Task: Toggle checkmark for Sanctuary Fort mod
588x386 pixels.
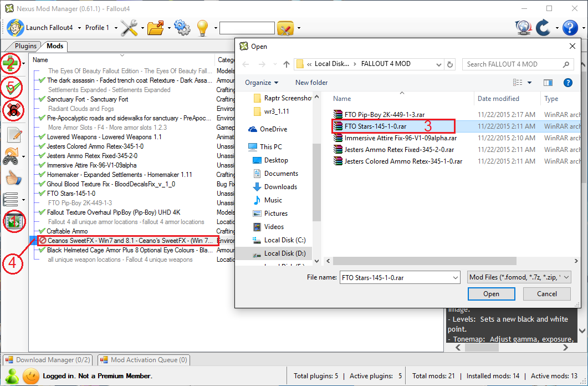Action: (42, 99)
